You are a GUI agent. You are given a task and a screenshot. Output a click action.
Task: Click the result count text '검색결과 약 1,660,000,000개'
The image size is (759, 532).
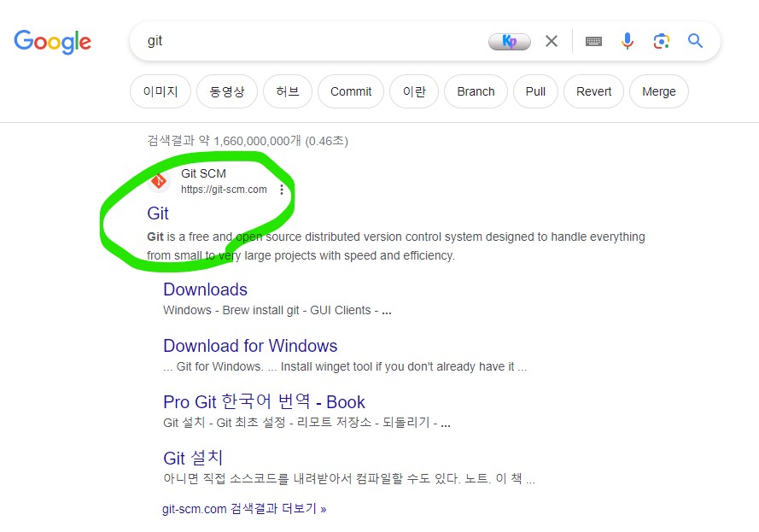pos(225,141)
